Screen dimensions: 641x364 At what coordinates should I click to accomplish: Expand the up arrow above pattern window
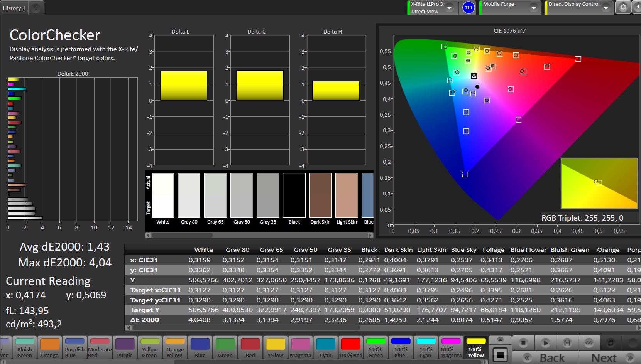point(500,340)
